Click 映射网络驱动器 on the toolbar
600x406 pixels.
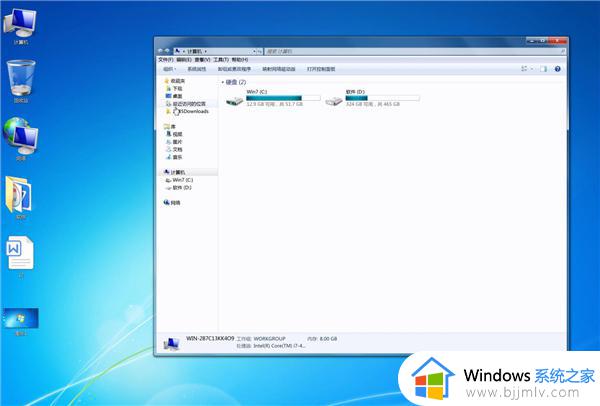(279, 69)
